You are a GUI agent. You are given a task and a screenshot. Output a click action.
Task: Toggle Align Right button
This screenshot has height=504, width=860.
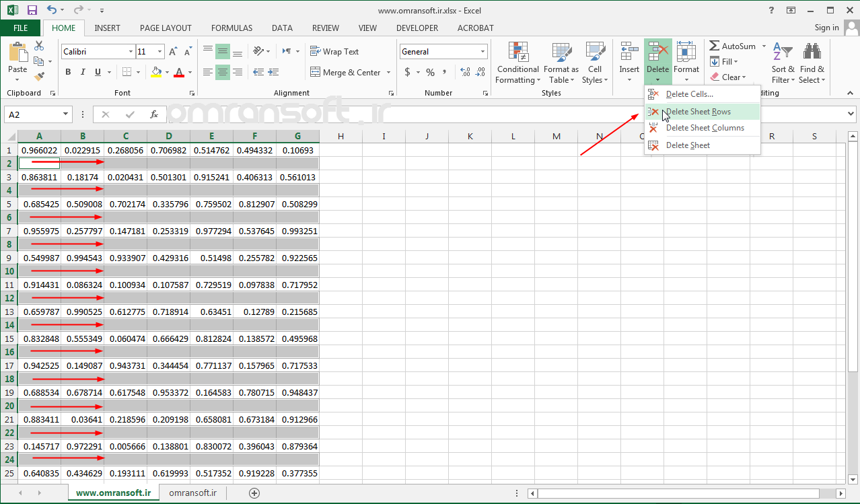tap(236, 72)
